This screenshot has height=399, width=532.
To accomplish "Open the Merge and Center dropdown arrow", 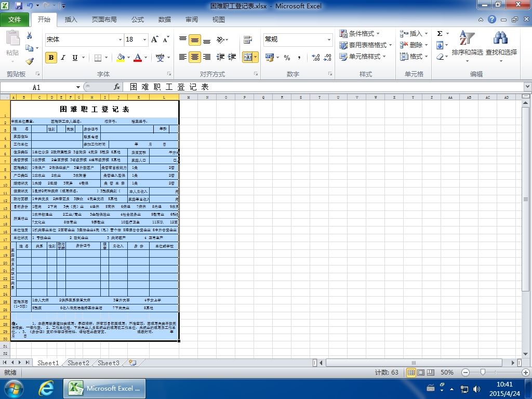I will [x=255, y=57].
